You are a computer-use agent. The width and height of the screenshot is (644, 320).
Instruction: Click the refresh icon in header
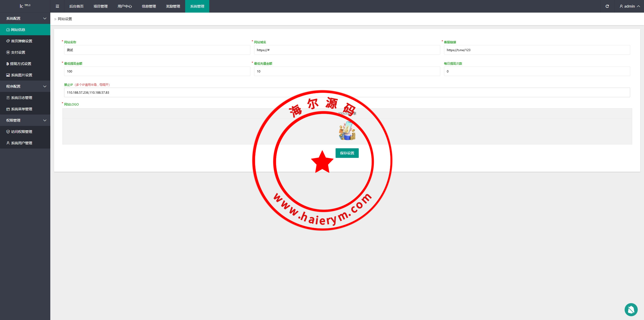click(x=607, y=6)
